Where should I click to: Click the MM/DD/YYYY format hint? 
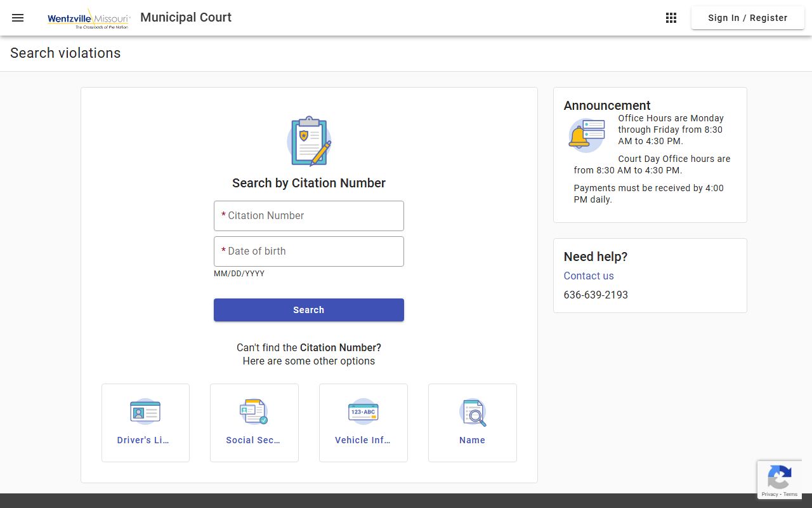[239, 274]
